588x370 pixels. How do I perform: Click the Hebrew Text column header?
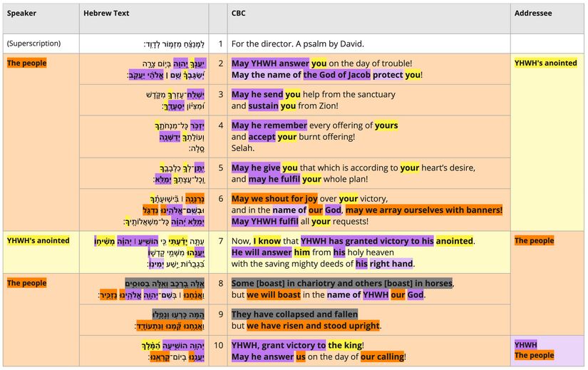[107, 14]
